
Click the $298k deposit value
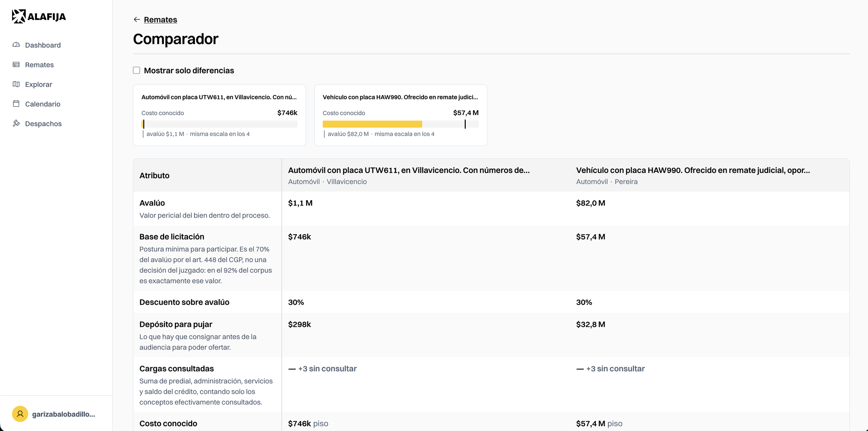pyautogui.click(x=299, y=324)
